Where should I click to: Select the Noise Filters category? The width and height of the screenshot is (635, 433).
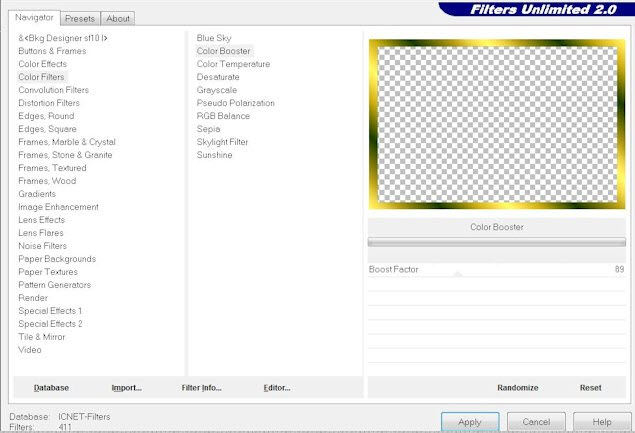43,246
